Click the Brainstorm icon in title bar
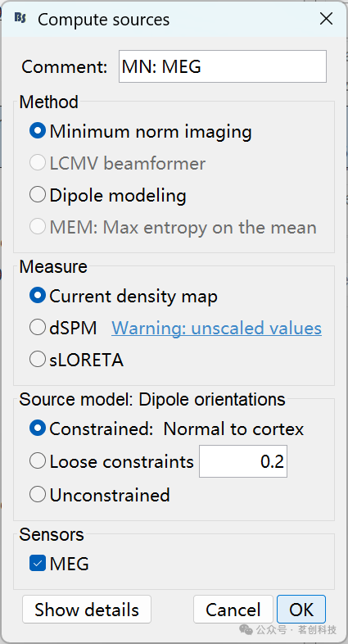Viewport: 348px width, 644px height. (x=20, y=18)
